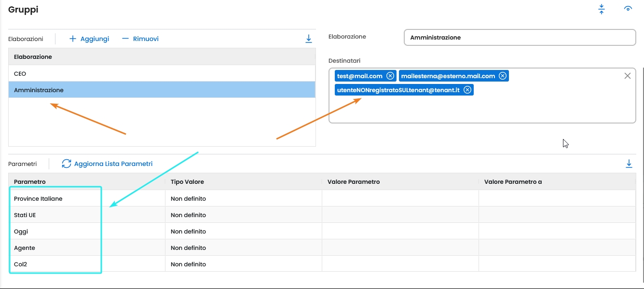Click the Parametro column header
The image size is (644, 289).
(x=87, y=182)
